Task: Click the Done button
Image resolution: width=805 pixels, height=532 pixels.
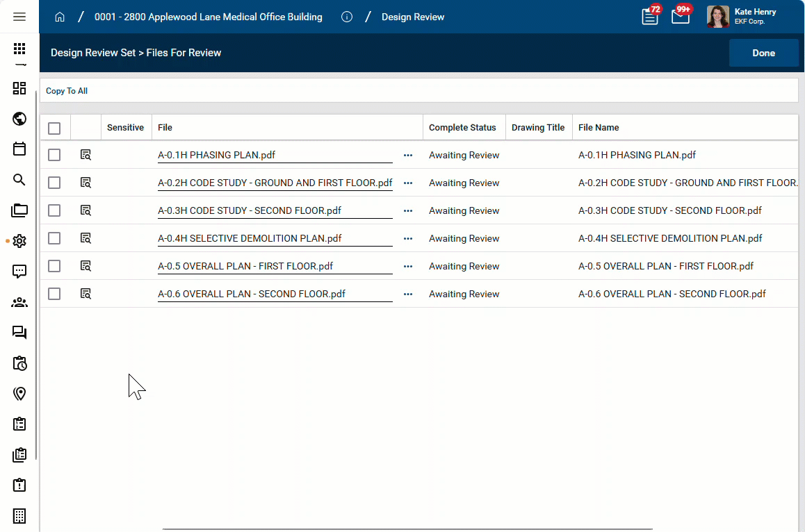Action: [x=763, y=53]
